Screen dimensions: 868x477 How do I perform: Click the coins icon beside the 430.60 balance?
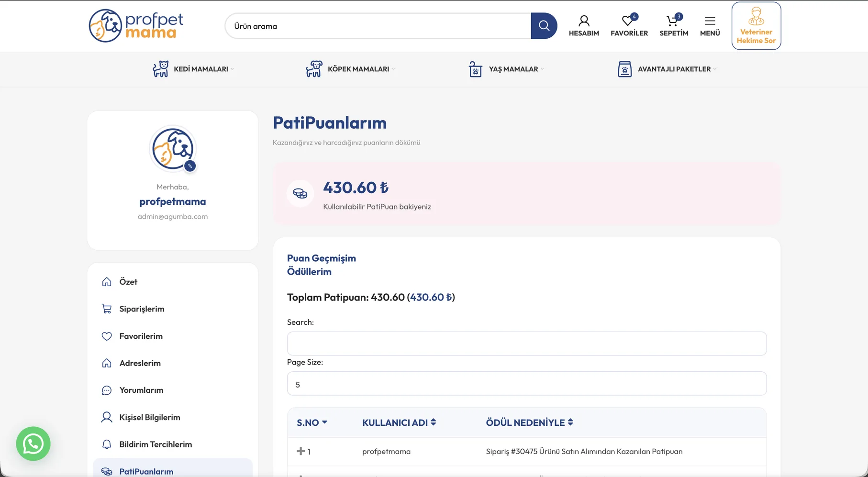[300, 193]
